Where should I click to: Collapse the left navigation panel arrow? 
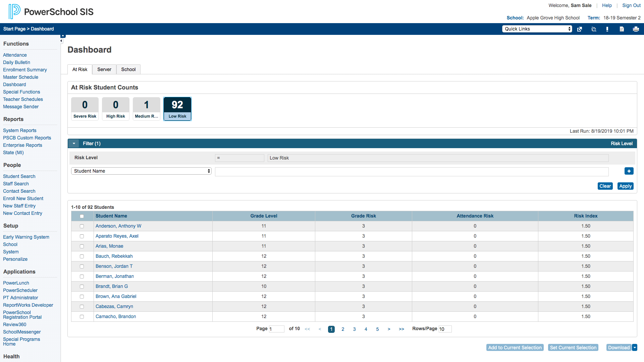click(x=61, y=41)
